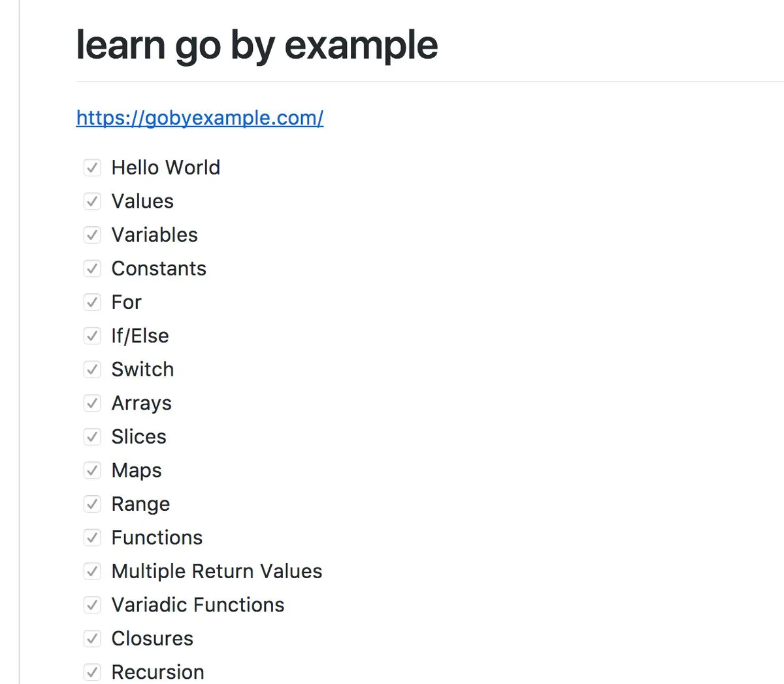Toggle the Variables checkbox

click(x=92, y=235)
